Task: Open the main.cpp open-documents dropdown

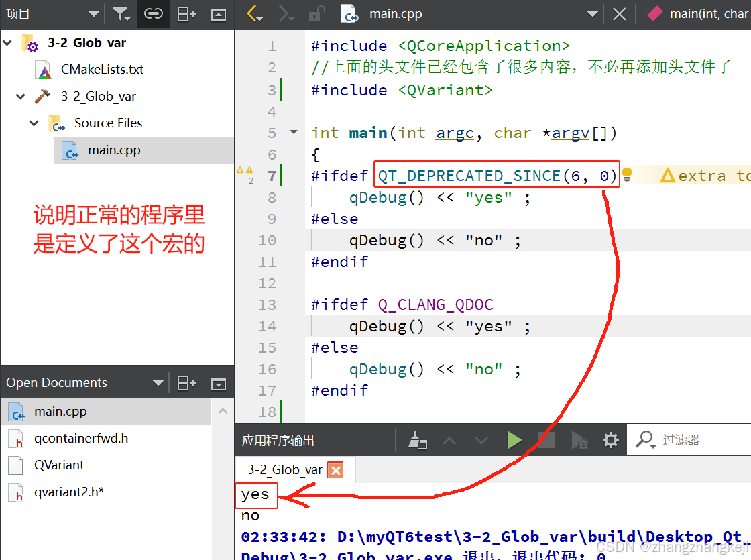Action: (593, 14)
